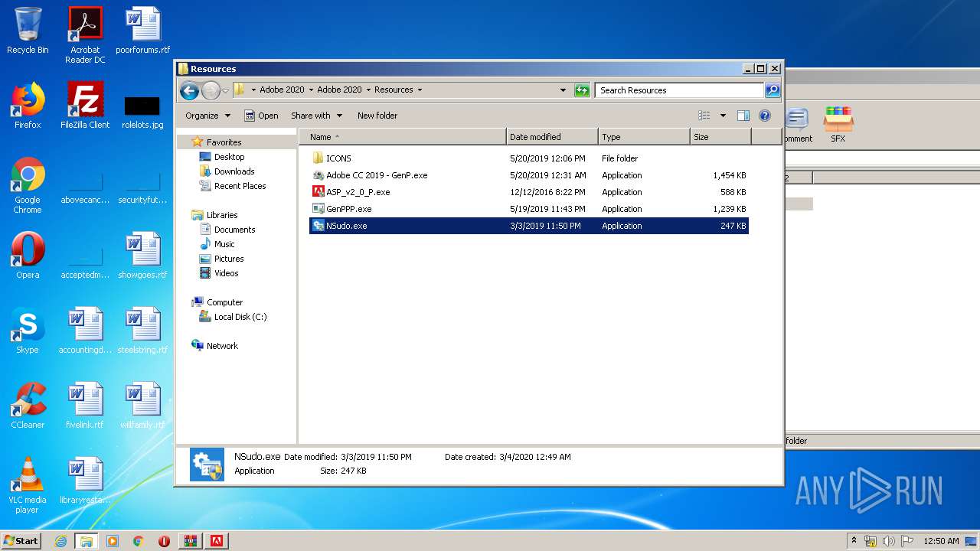This screenshot has width=980, height=551.
Task: Launch CCleaner desktop shortcut
Action: [28, 406]
